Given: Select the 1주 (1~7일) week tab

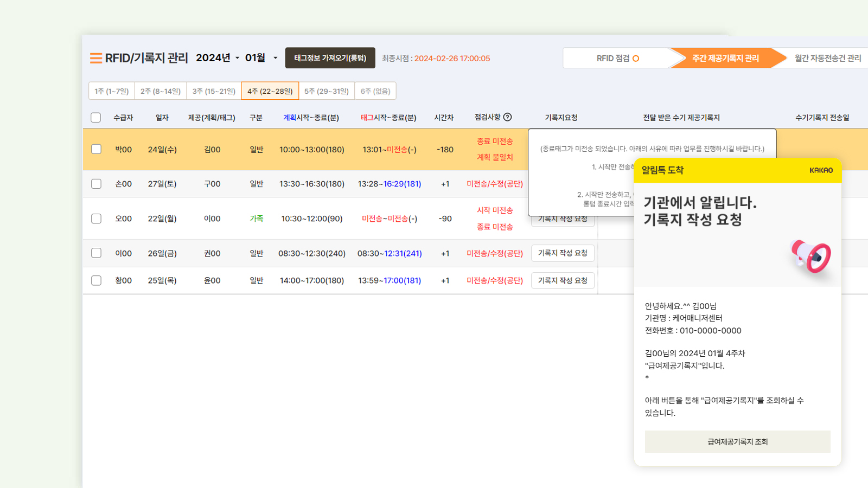Looking at the screenshot, I should tap(112, 91).
